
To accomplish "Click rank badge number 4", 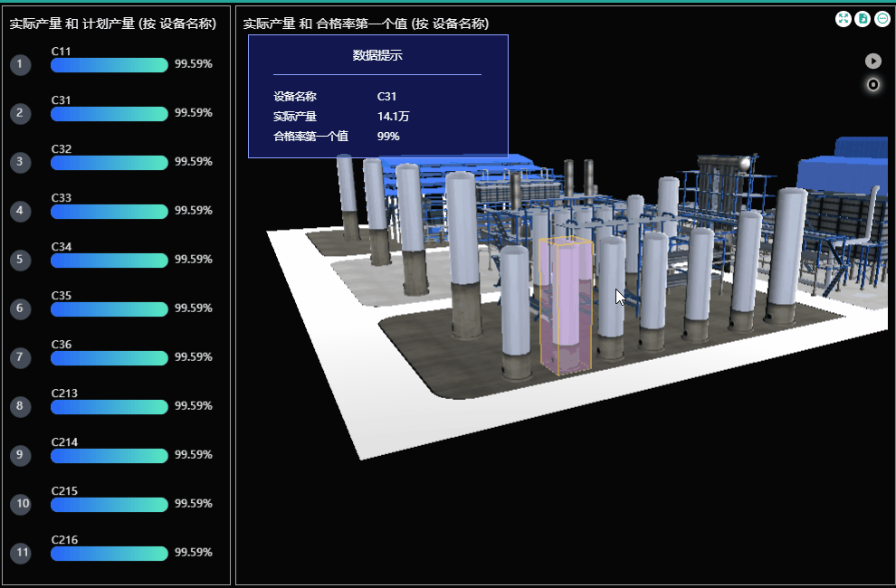I will pyautogui.click(x=21, y=212).
